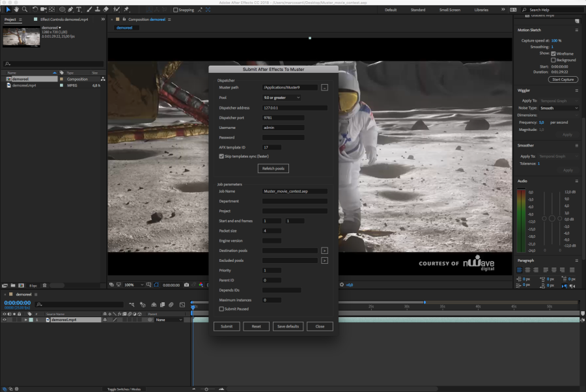Select the Roto Brush tool

(117, 9)
